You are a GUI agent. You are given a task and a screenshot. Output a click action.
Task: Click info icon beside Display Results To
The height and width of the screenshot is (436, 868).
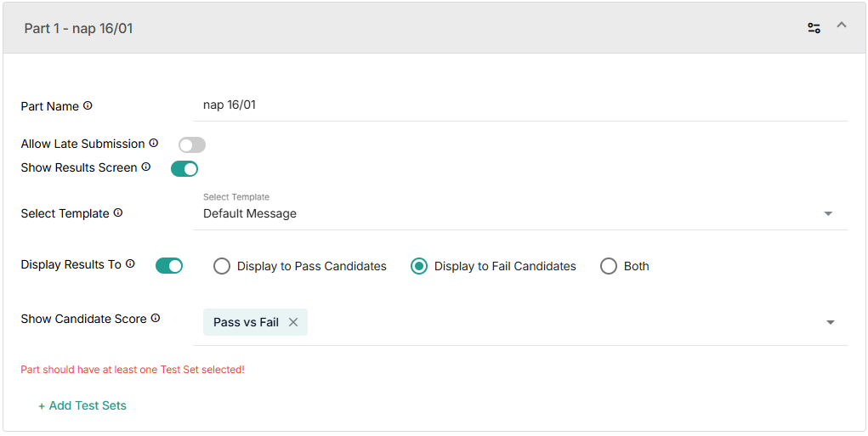pyautogui.click(x=130, y=264)
